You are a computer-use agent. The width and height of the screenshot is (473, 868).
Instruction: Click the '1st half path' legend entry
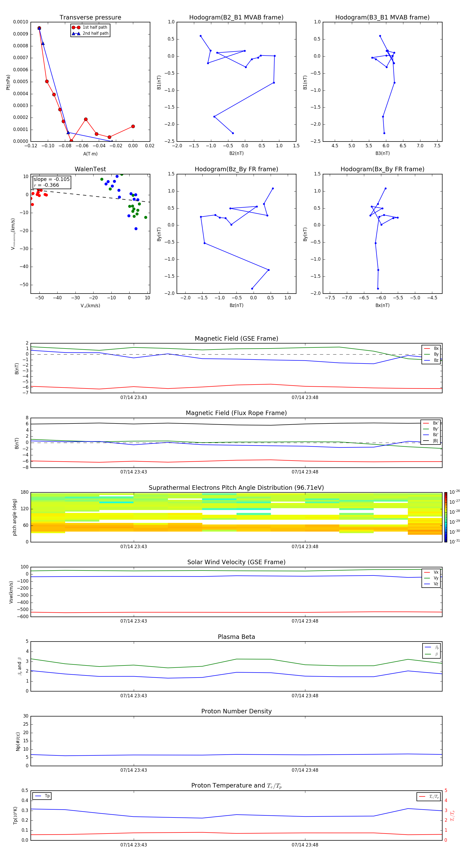pyautogui.click(x=90, y=27)
